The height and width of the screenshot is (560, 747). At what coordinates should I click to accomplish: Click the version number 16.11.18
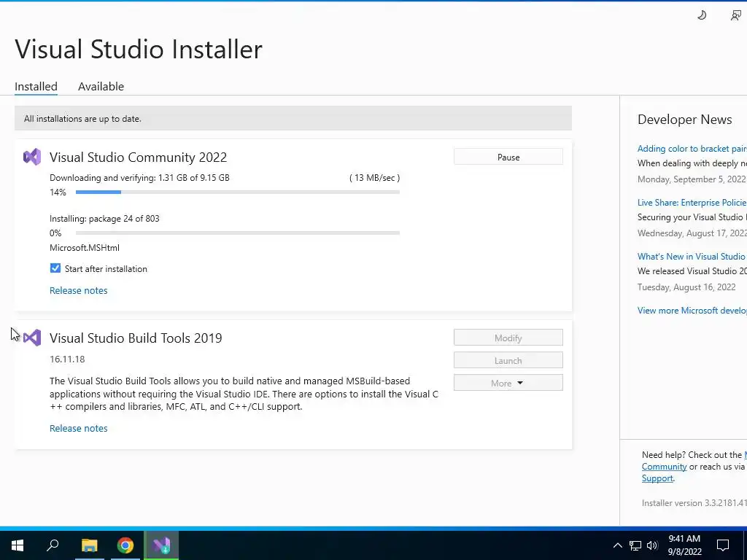click(67, 359)
